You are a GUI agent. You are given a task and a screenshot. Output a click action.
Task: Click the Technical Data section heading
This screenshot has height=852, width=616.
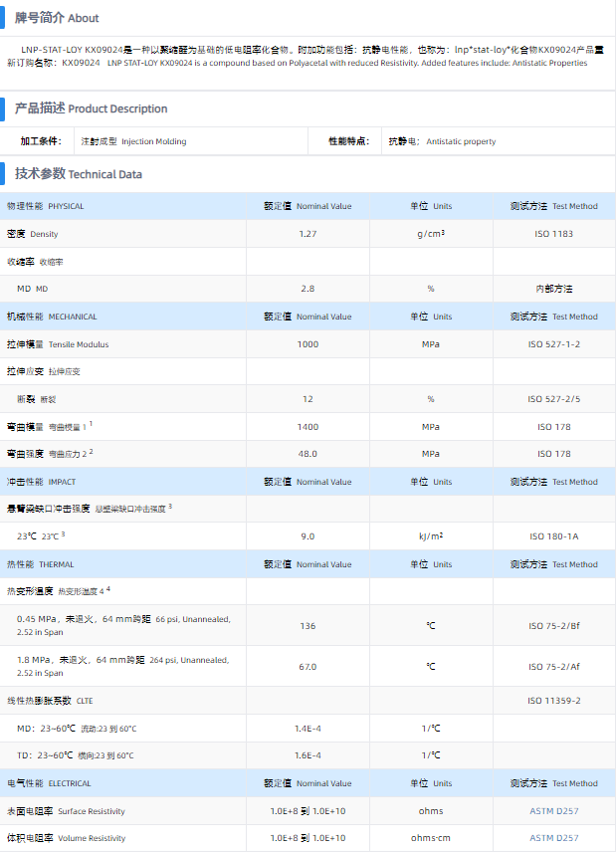pos(79,174)
